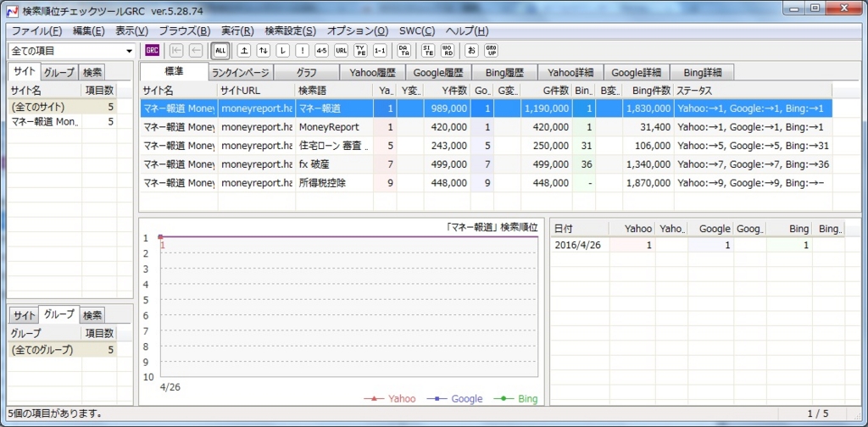
Task: Sort by the サイトURL column header
Action: click(256, 90)
